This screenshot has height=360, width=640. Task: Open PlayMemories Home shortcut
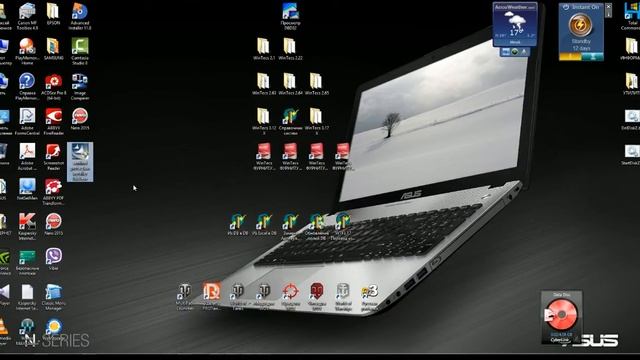coord(27,52)
